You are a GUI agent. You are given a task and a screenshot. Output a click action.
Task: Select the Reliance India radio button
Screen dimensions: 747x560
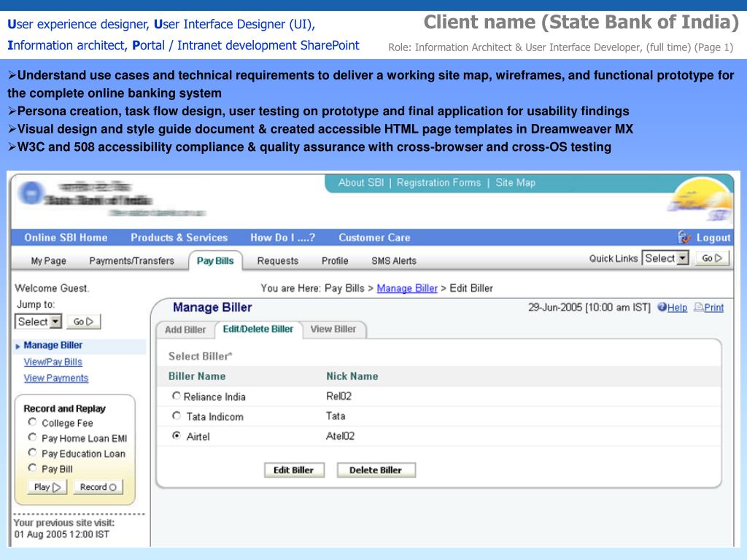[x=177, y=396]
